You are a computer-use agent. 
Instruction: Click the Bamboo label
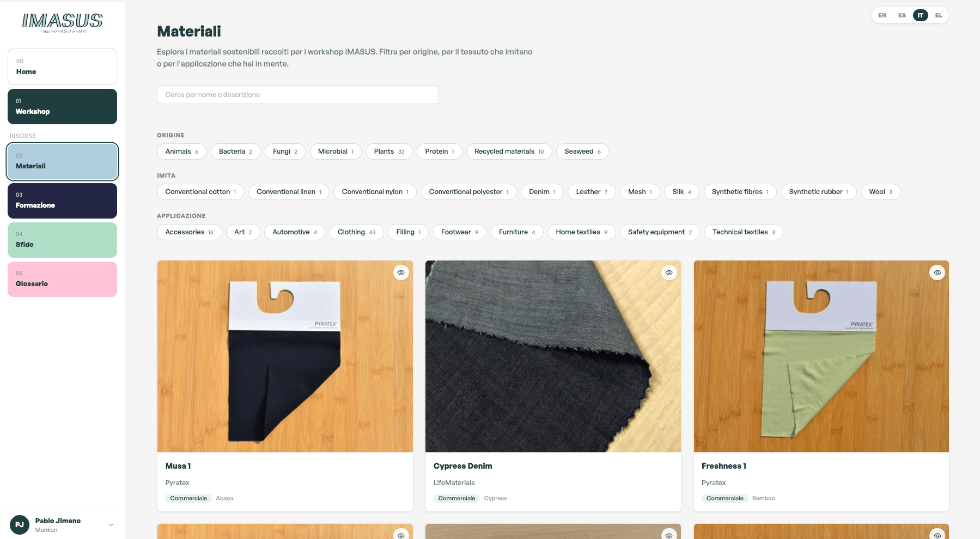pyautogui.click(x=763, y=498)
